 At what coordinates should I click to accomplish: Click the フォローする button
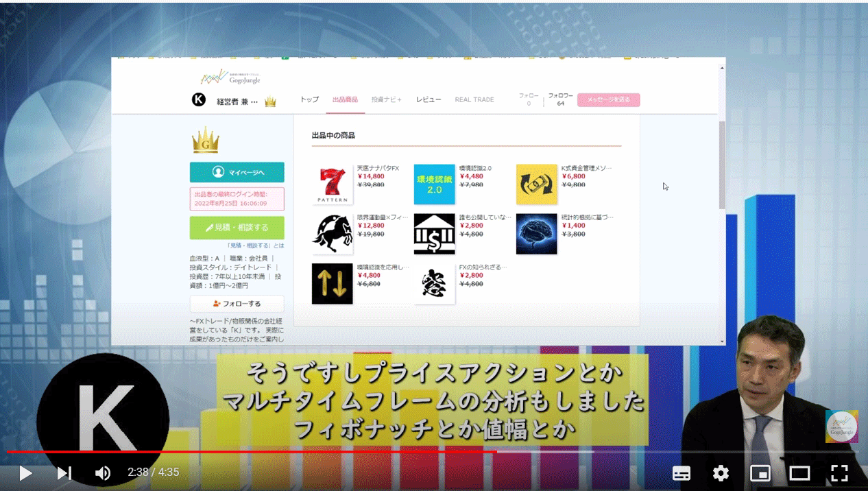(237, 304)
